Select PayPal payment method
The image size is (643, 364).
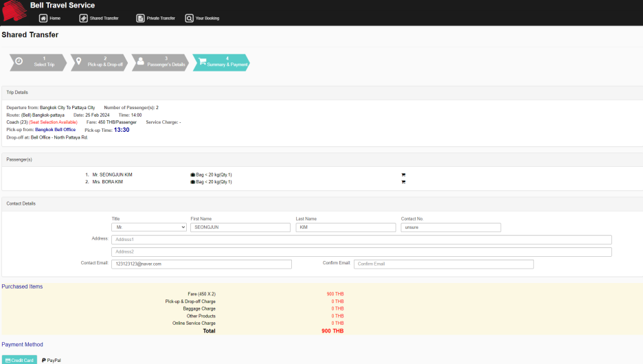(x=52, y=361)
